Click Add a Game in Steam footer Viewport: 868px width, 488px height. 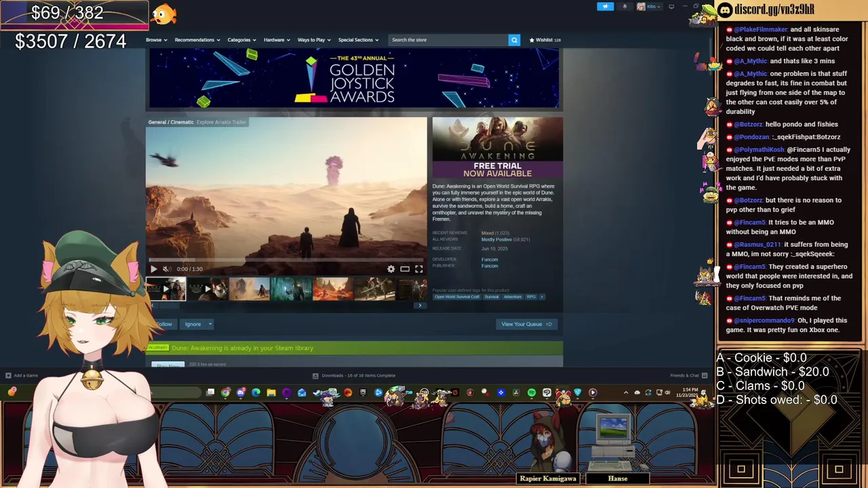pyautogui.click(x=22, y=375)
